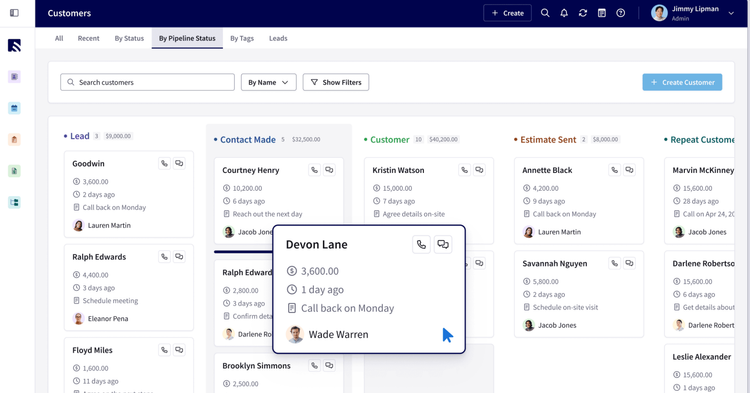The width and height of the screenshot is (750, 393).
Task: Switch to the Recent tab
Action: click(88, 38)
